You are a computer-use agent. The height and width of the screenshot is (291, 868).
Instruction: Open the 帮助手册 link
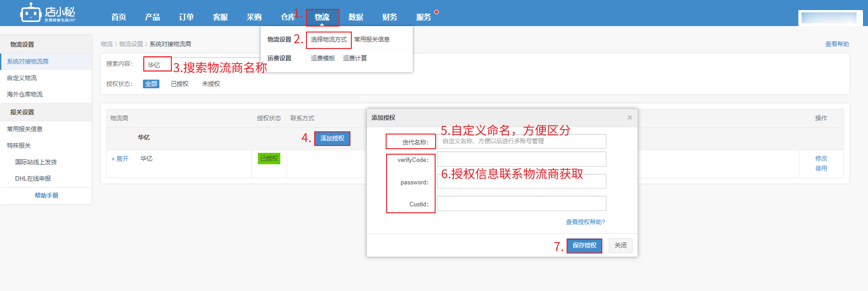(46, 195)
